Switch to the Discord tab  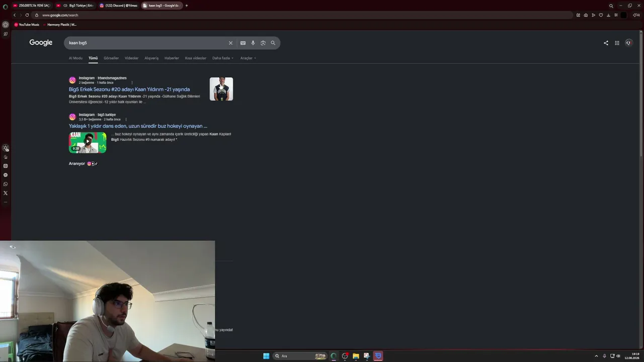click(119, 6)
